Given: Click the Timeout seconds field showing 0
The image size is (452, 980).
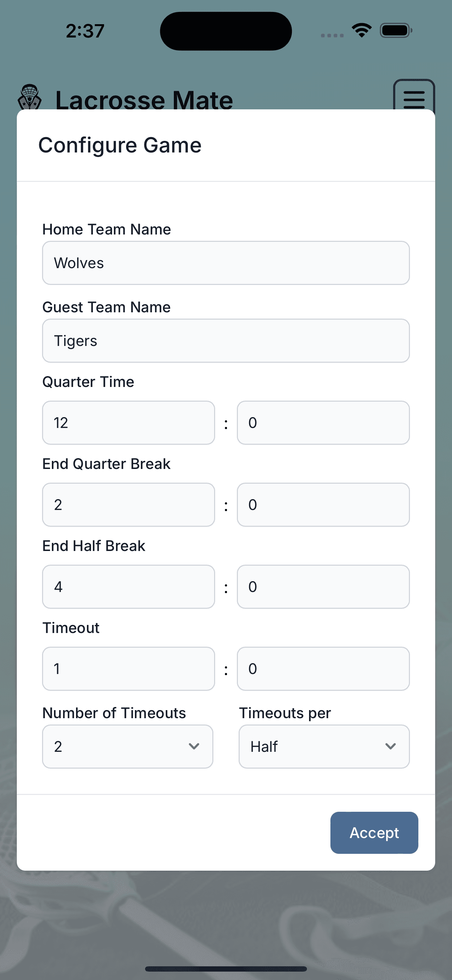Looking at the screenshot, I should click(323, 668).
